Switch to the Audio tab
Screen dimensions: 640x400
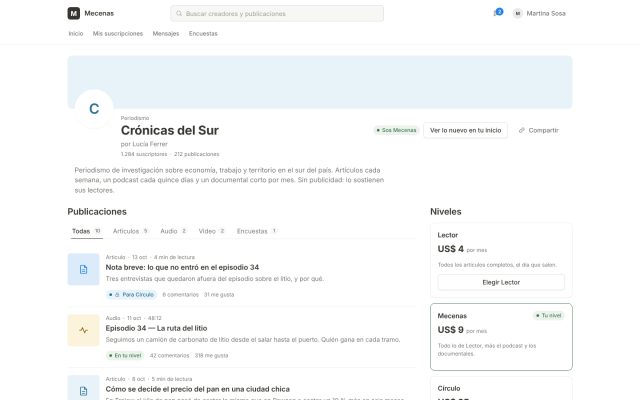[x=173, y=231]
